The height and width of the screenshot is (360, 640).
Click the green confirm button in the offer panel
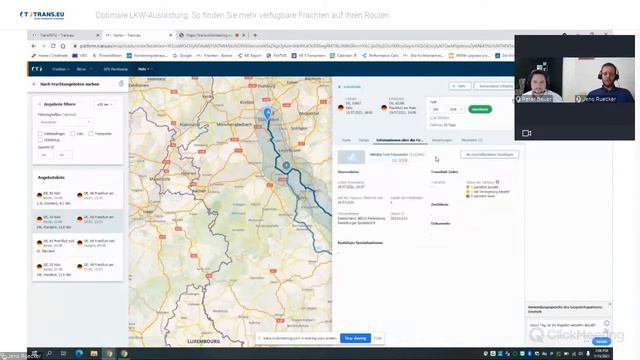click(480, 109)
